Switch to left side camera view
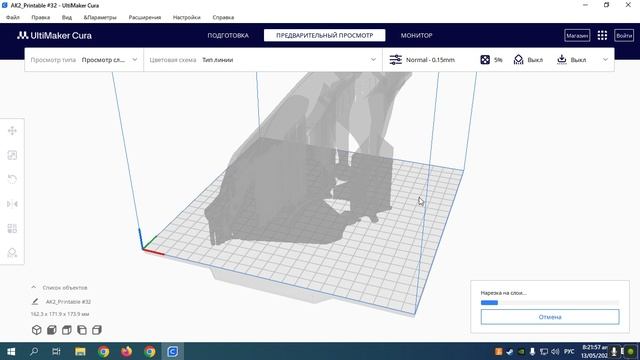Viewport: 640px width, 360px height. click(82, 330)
